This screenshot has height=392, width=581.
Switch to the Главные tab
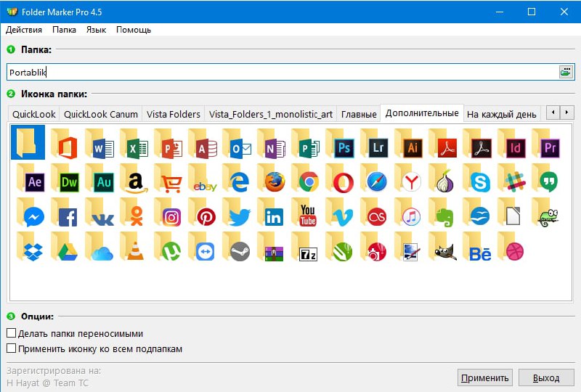[359, 114]
